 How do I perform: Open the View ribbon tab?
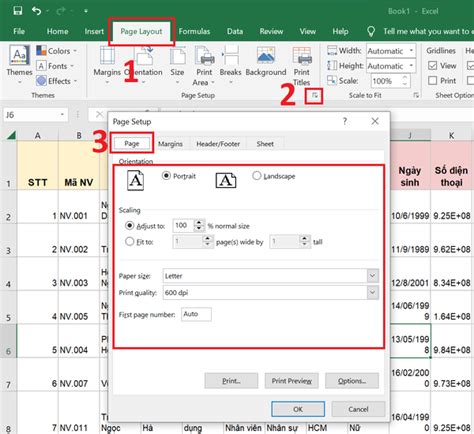coord(307,31)
